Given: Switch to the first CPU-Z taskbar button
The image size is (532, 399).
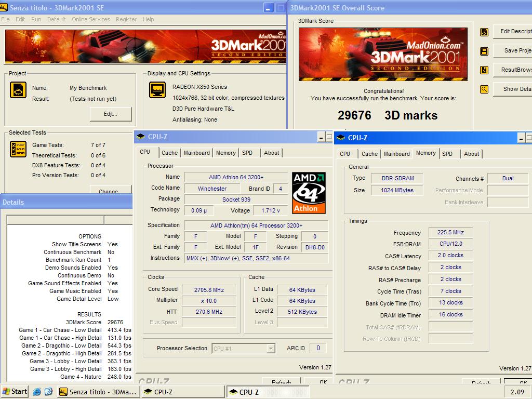Looking at the screenshot, I should pyautogui.click(x=182, y=392).
